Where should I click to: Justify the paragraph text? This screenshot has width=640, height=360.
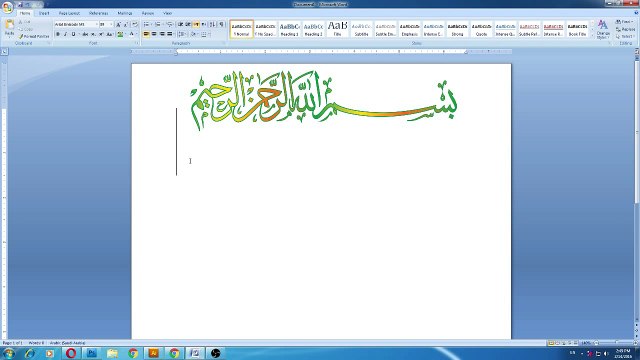169,34
